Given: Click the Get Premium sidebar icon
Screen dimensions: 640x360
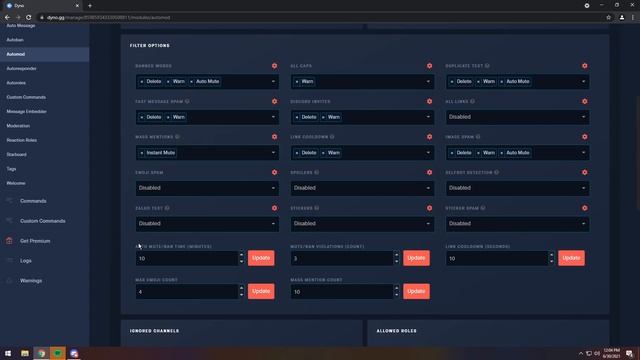Looking at the screenshot, I should pyautogui.click(x=9, y=241).
